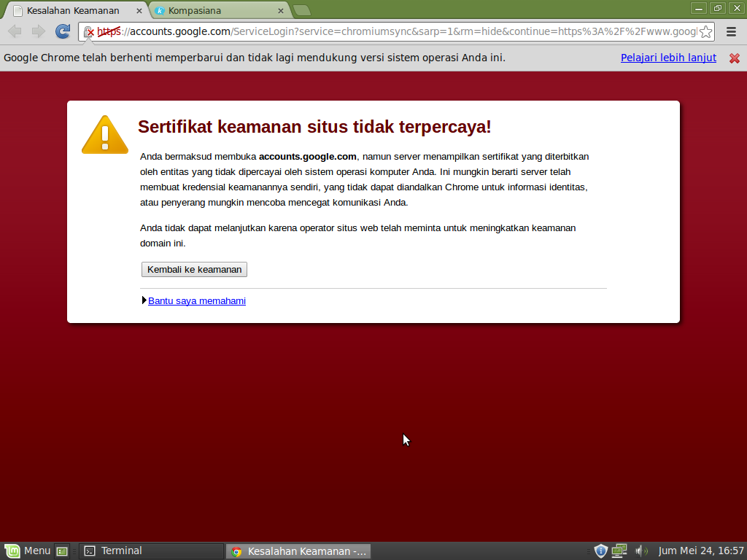Viewport: 747px width, 560px height.
Task: Expand the 'Bantu saya memahami' disclosure triangle
Action: (x=144, y=300)
